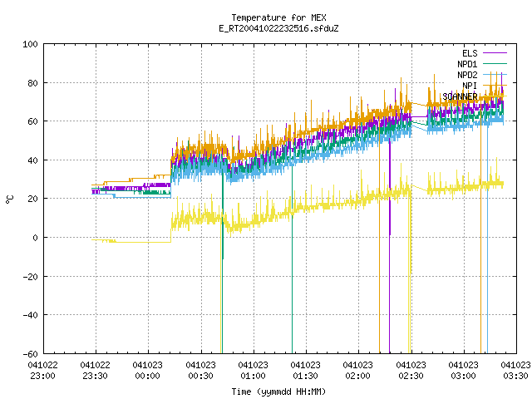Click the purple ELS legend line sample

(x=495, y=53)
